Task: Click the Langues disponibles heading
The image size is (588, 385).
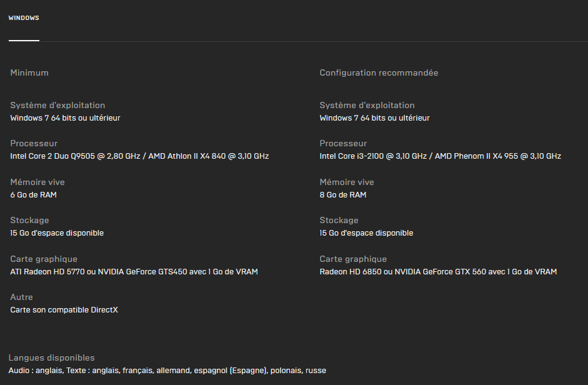Action: (51, 357)
